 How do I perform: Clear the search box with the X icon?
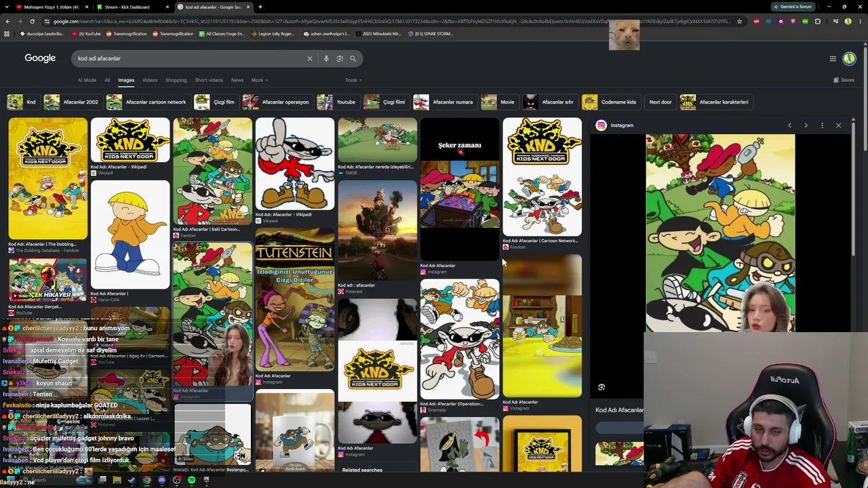click(x=310, y=58)
